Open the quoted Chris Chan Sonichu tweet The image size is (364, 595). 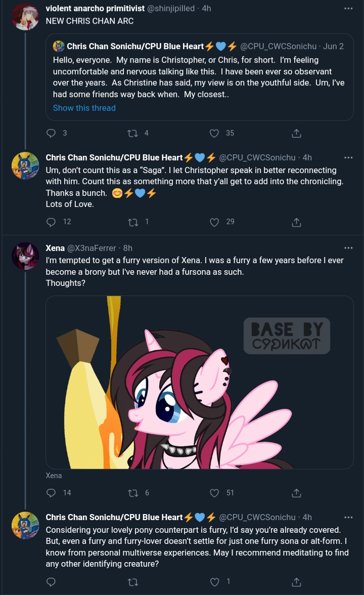point(199,77)
